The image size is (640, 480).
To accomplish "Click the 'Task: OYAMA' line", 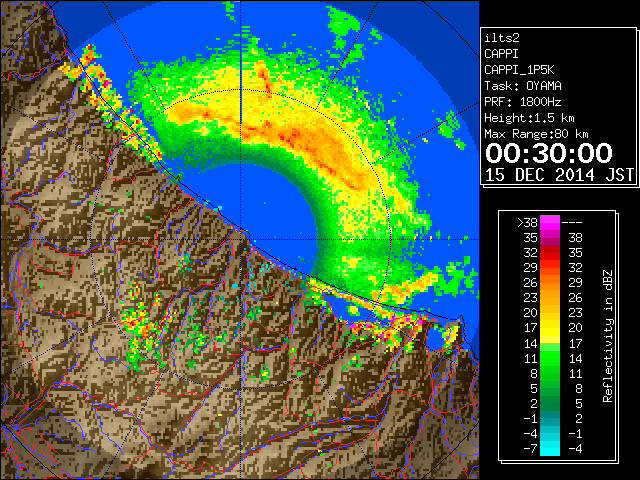I will [x=523, y=86].
